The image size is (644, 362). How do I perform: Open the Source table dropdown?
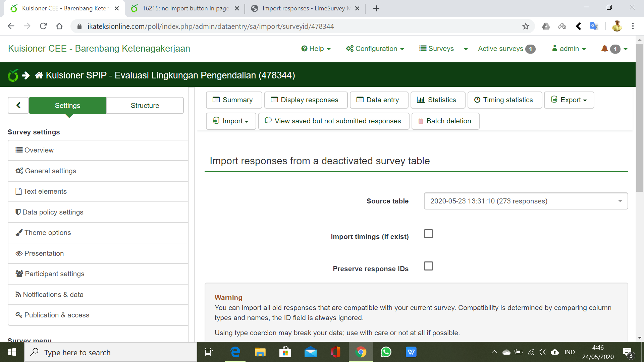(x=526, y=201)
